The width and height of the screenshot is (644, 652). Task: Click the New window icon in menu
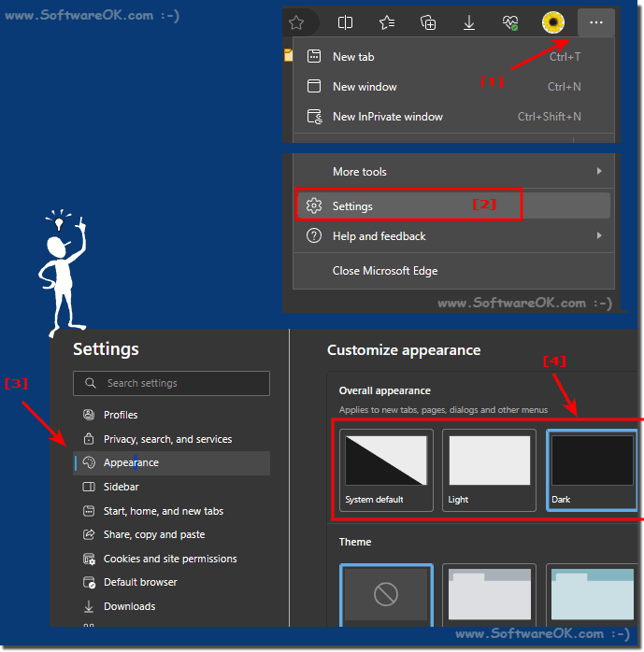point(314,86)
